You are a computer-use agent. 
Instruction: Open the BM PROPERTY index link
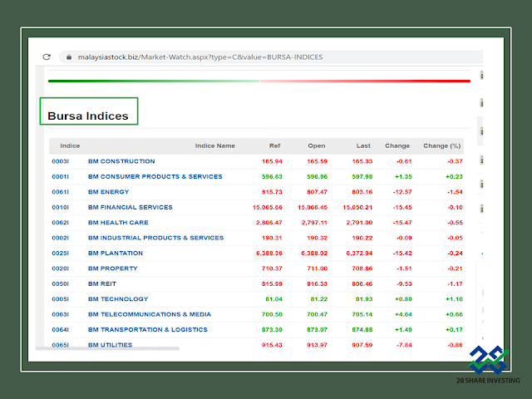(x=113, y=268)
